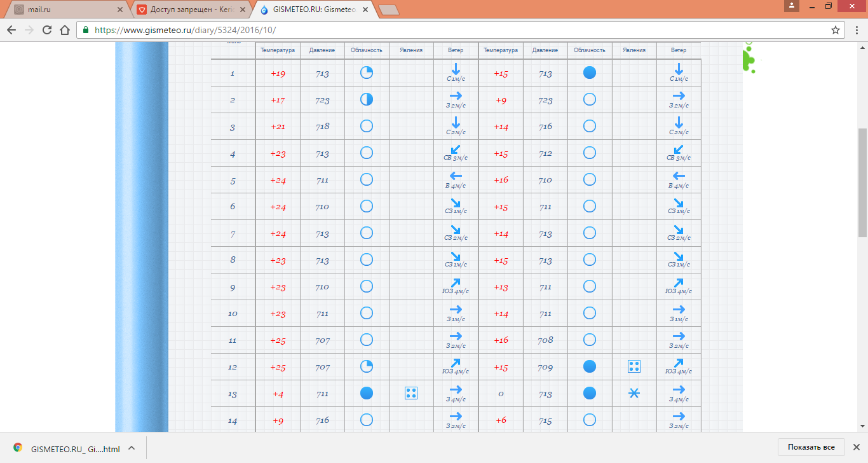The height and width of the screenshot is (463, 868).
Task: View site security padlock info
Action: (x=86, y=30)
